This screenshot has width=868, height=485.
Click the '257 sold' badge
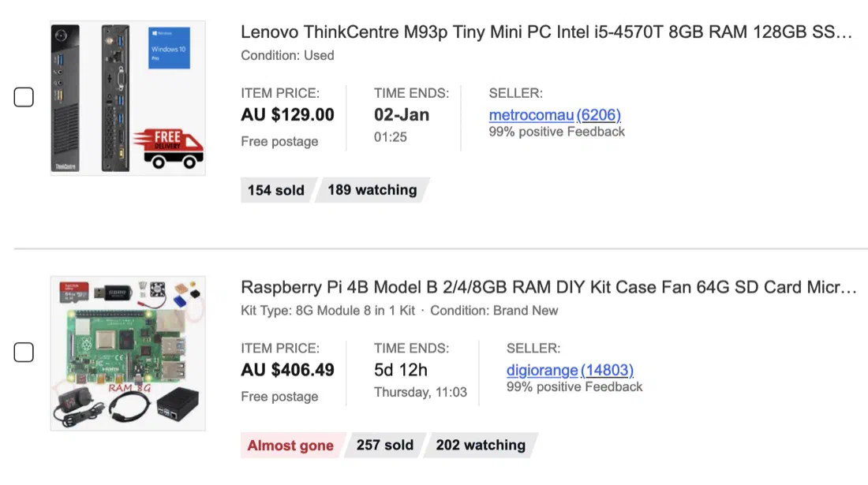[x=385, y=446]
